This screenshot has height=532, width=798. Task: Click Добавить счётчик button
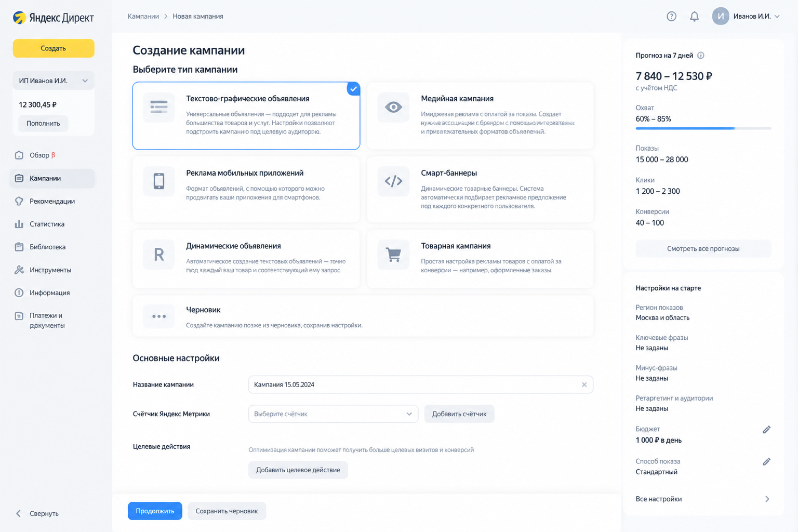[x=459, y=414]
